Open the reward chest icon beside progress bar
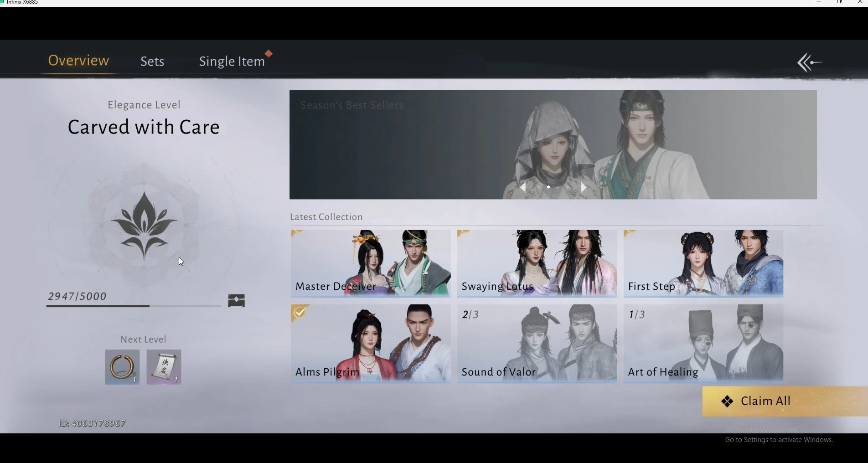 tap(236, 300)
